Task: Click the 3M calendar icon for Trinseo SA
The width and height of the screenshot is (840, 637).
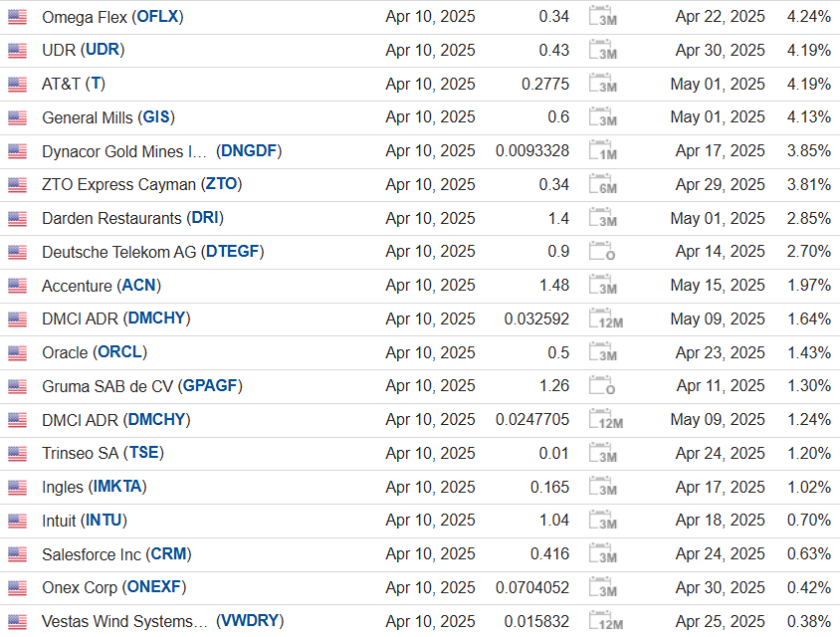Action: pyautogui.click(x=603, y=454)
